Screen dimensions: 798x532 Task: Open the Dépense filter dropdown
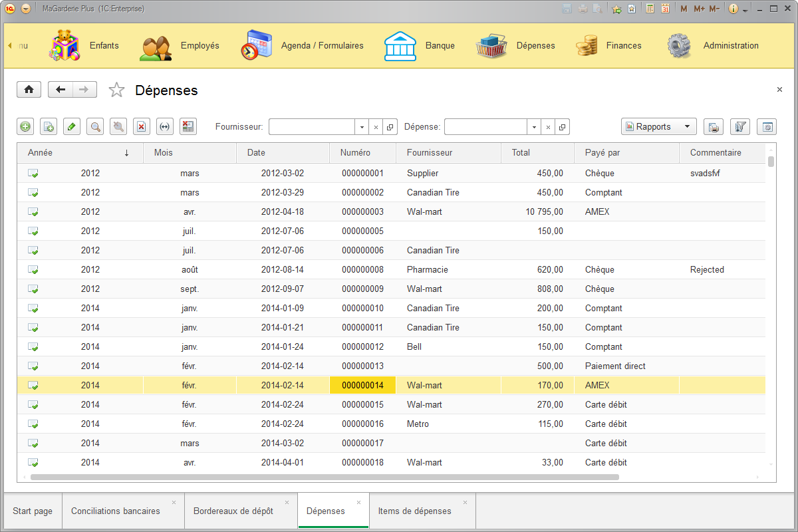533,126
